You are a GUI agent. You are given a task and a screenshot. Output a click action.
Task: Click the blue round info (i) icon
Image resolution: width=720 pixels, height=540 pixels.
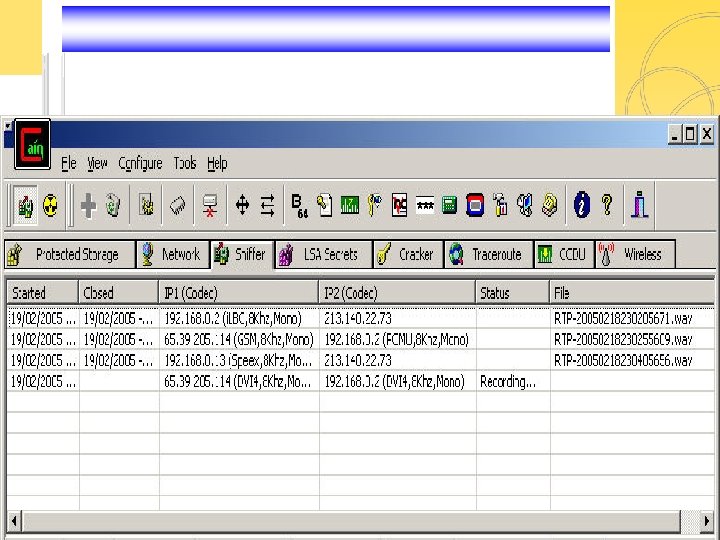pyautogui.click(x=582, y=205)
